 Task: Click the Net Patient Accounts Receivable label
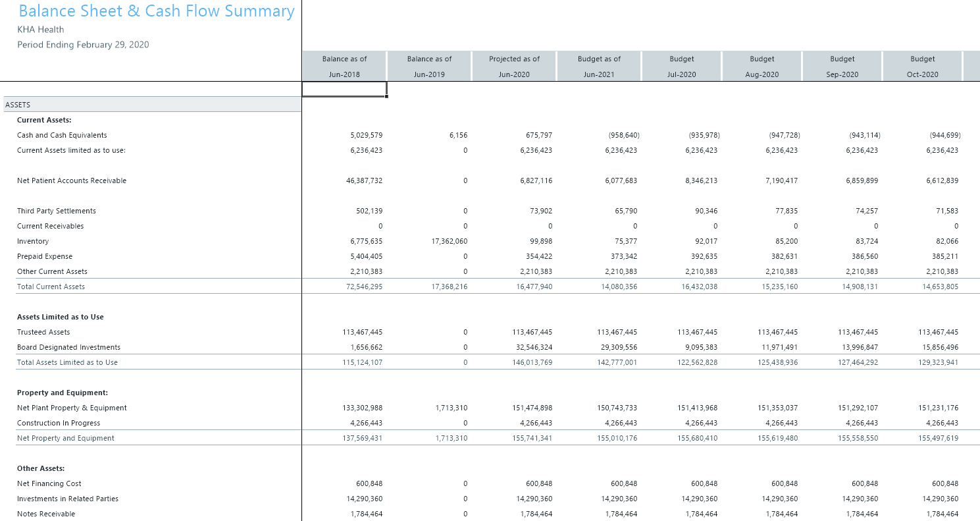72,180
